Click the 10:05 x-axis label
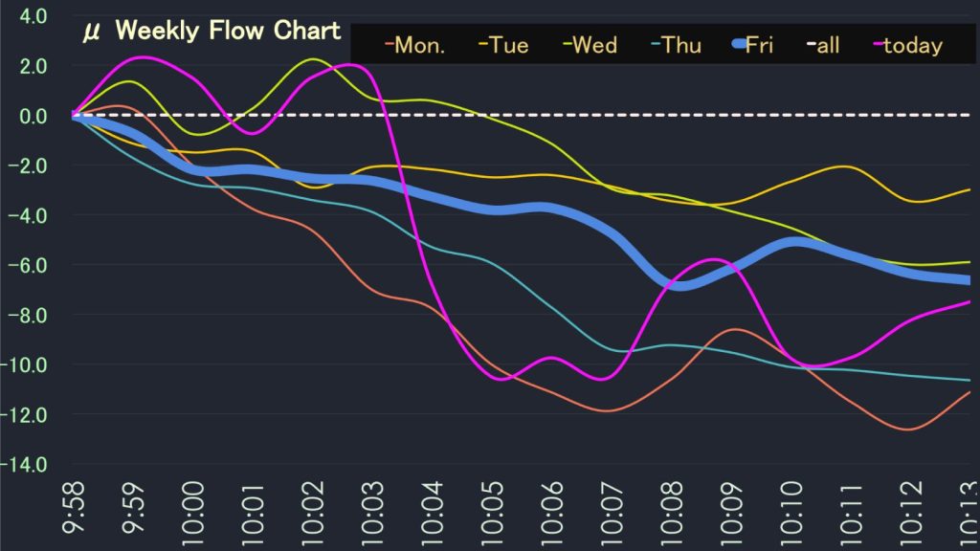The width and height of the screenshot is (980, 551). tap(493, 513)
